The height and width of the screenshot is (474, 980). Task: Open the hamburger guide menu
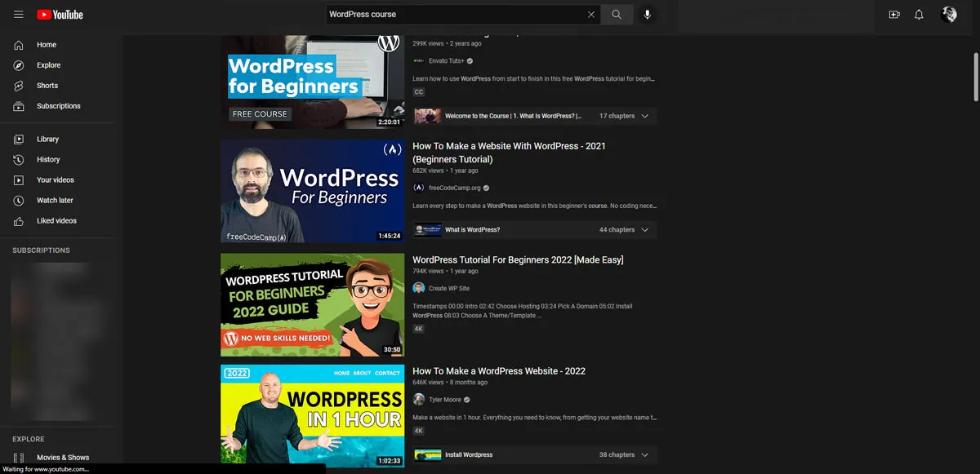pyautogui.click(x=18, y=15)
